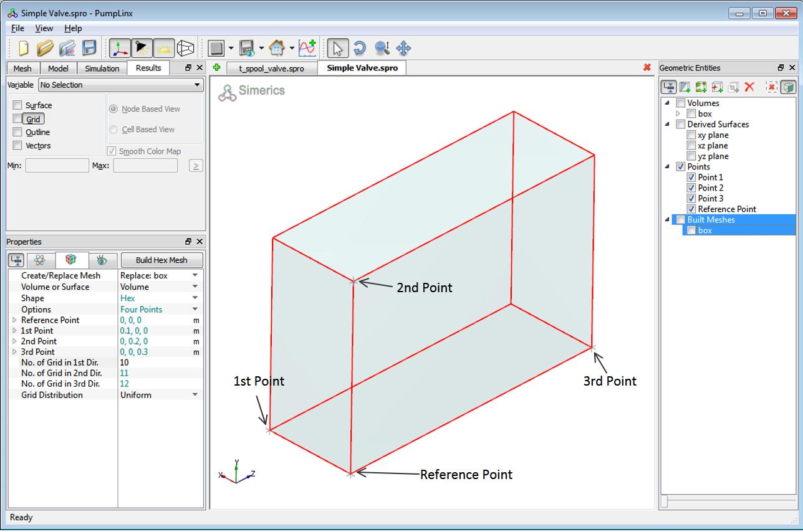Click the green plus to add a tab

[x=216, y=68]
